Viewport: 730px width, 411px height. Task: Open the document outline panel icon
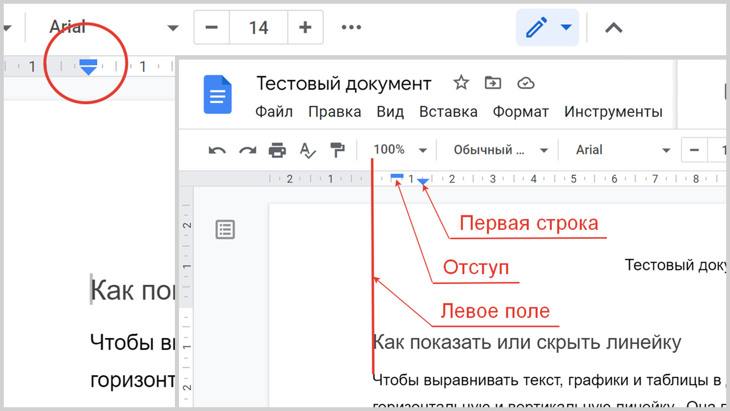coord(225,230)
